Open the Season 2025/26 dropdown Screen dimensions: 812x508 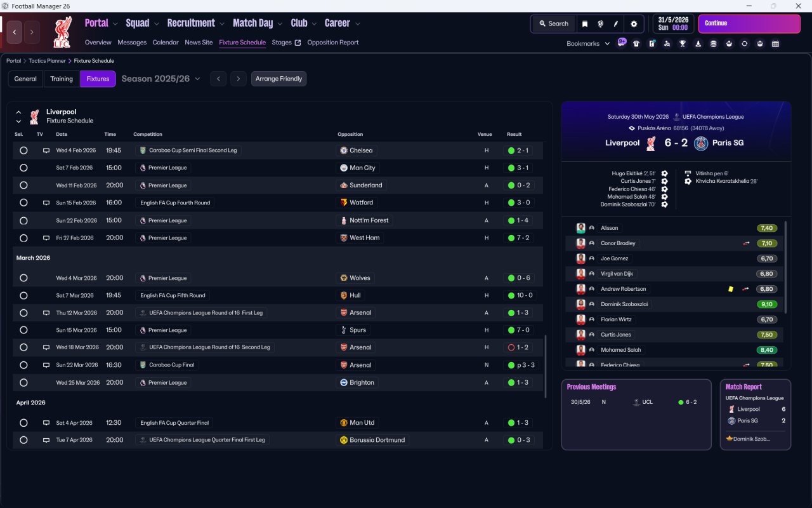(161, 79)
